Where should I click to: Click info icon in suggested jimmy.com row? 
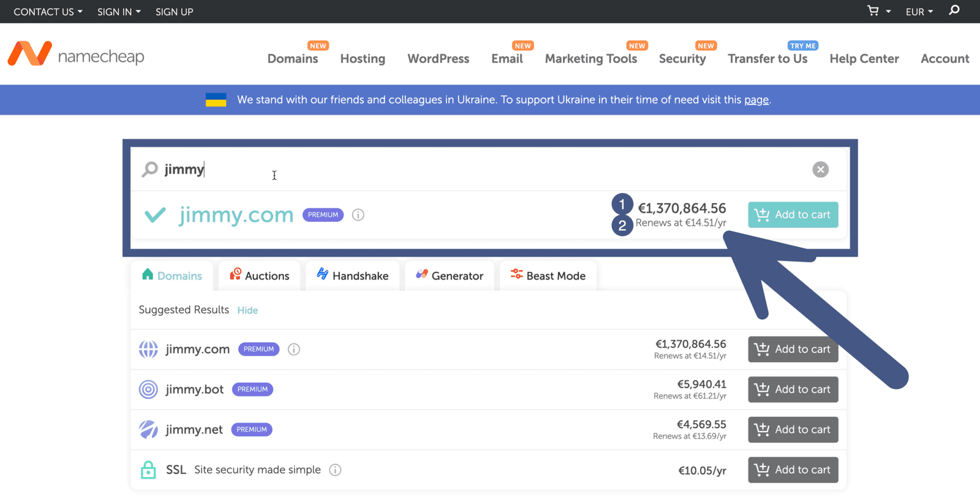pyautogui.click(x=294, y=349)
